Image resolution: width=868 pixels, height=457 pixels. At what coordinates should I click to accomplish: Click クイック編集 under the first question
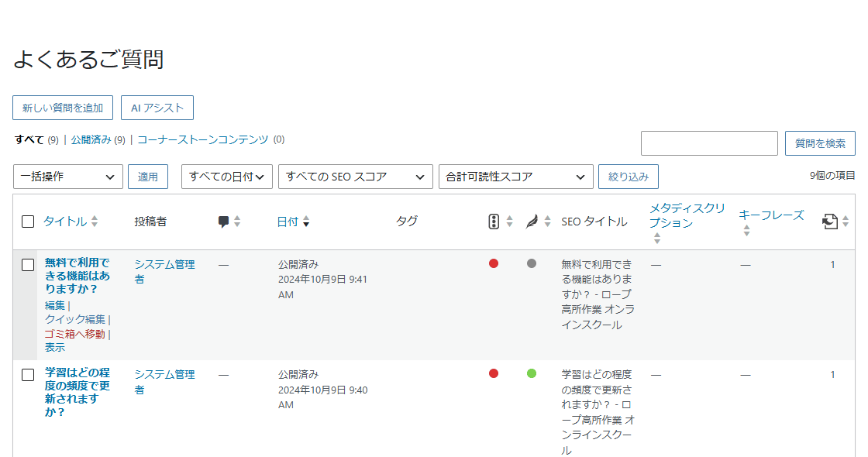tap(74, 319)
